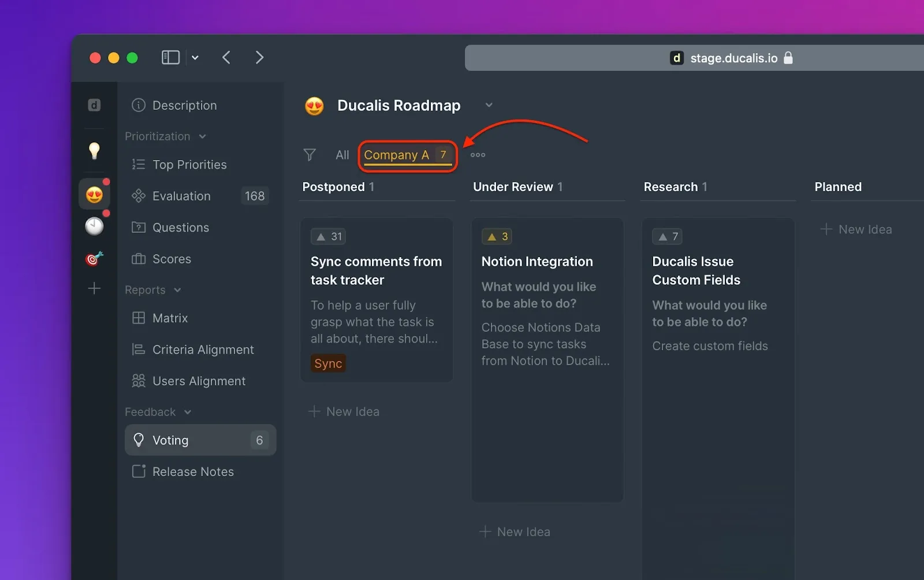Upvote the Notion Integration idea
This screenshot has width=924, height=580.
click(497, 236)
